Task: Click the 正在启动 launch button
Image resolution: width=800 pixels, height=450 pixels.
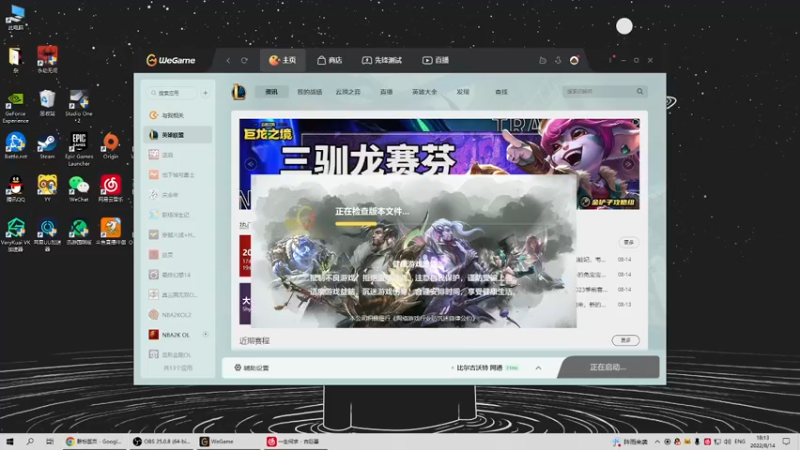Action: [x=608, y=367]
